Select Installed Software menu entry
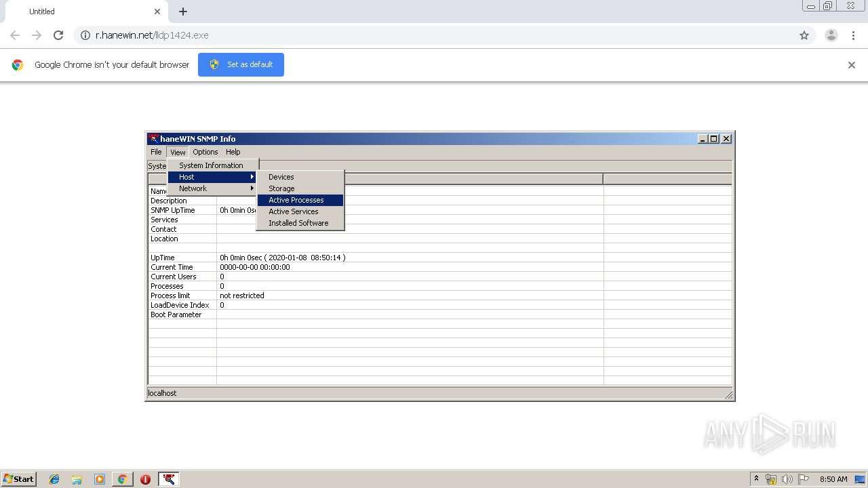The width and height of the screenshot is (868, 488). pyautogui.click(x=300, y=223)
